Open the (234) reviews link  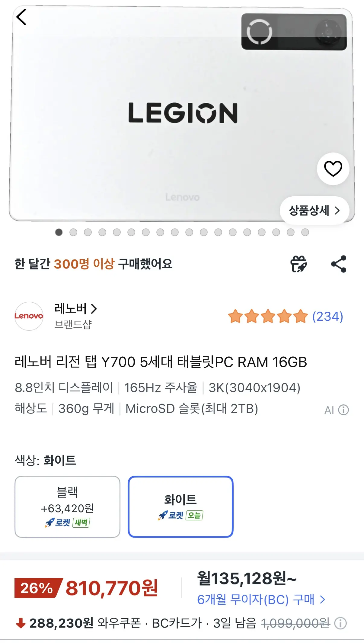click(x=327, y=316)
